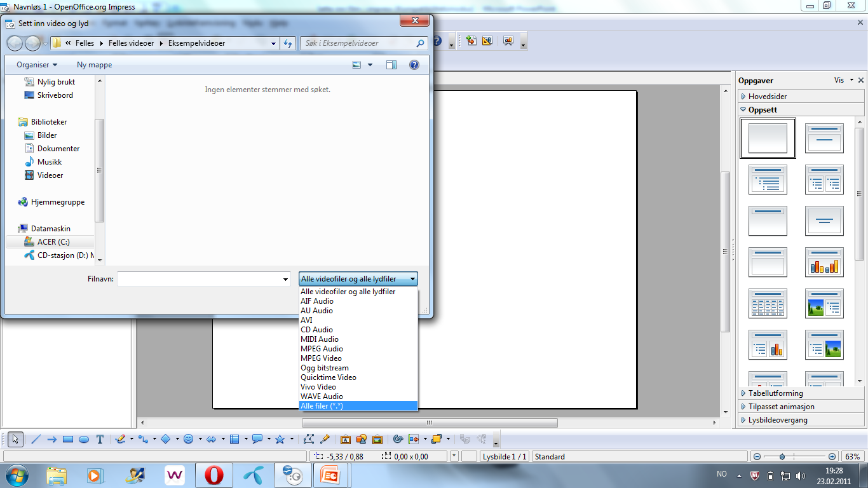
Task: Select the Line with arrow tool
Action: pyautogui.click(x=52, y=439)
